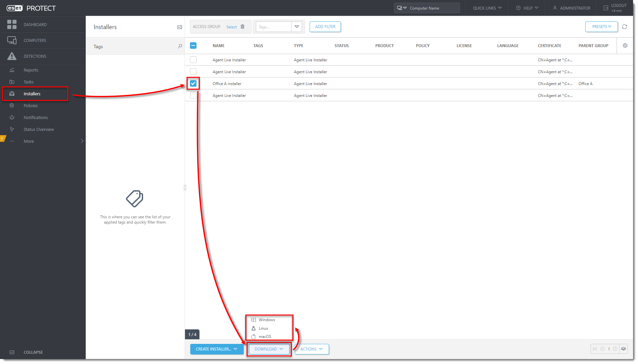The image size is (638, 364).
Task: Toggle the select-all header checkbox
Action: pos(193,46)
